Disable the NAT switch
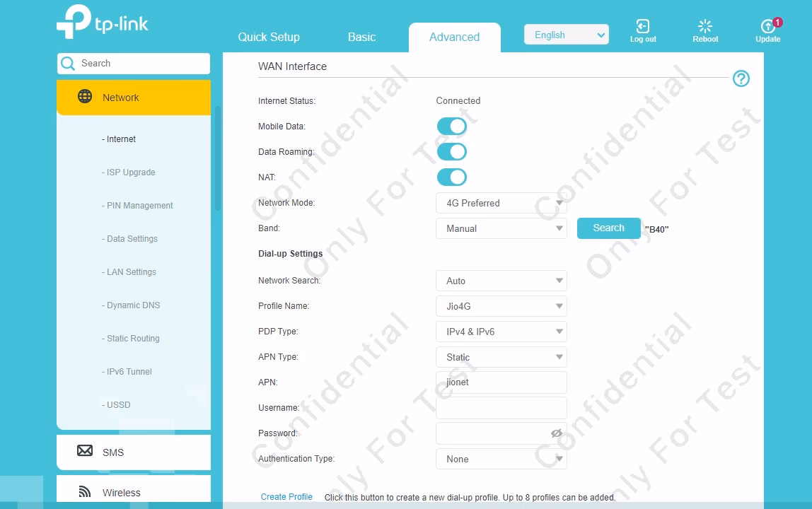 pos(451,177)
